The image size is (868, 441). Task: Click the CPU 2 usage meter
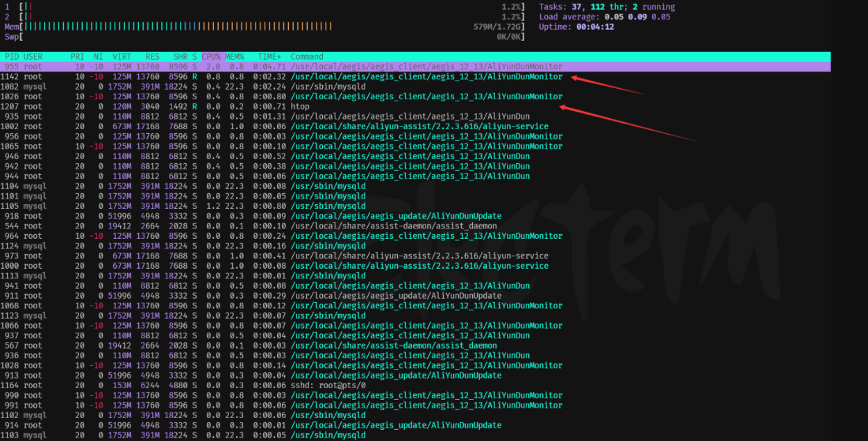tap(264, 17)
